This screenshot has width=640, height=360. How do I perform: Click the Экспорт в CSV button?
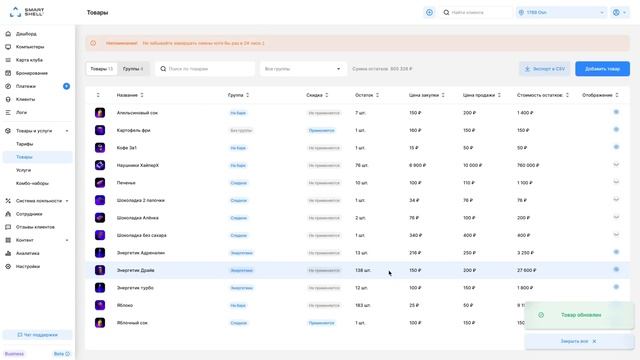(545, 69)
